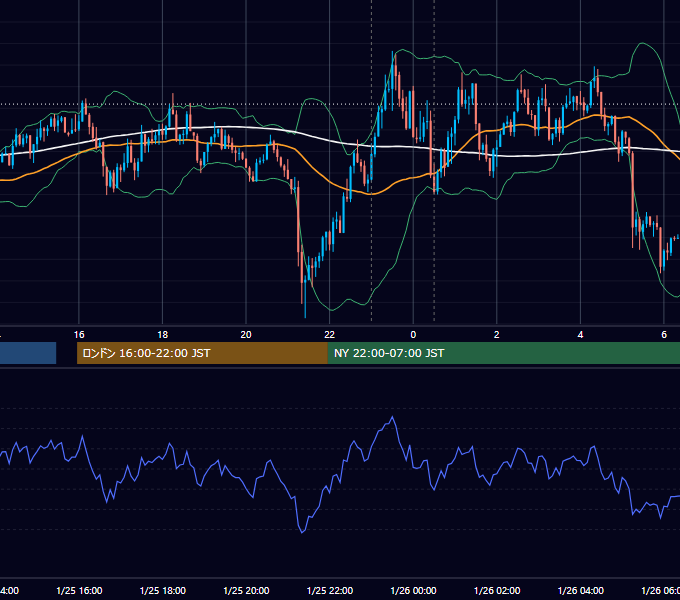Select the NY 22:00-07:00 JST session bar
This screenshot has height=600, width=680.
coord(503,353)
